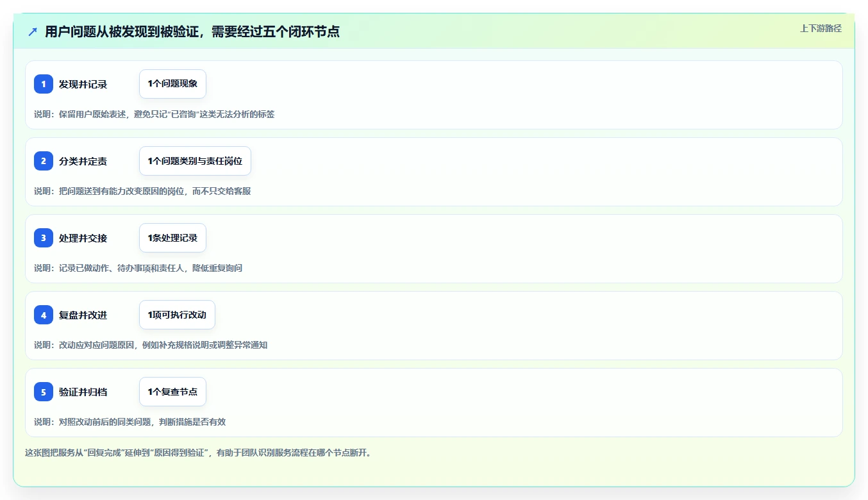Click the note 保留用户原始表述
The width and height of the screenshot is (868, 500).
pos(154,114)
